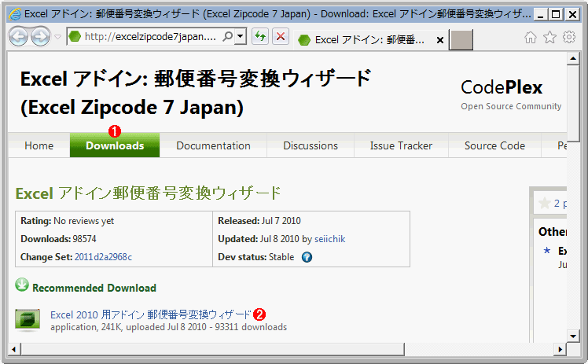
Task: Click Released: Jul 7 2010 text
Action: (259, 221)
